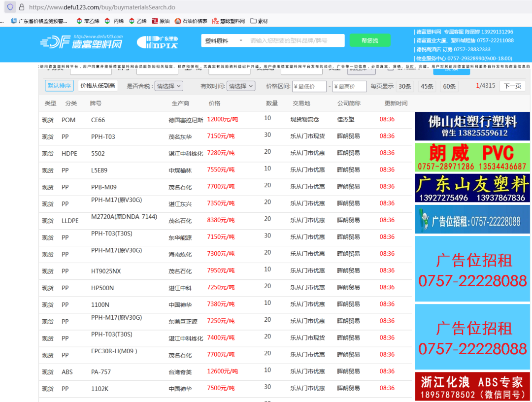Open the 素材 bookmarks folder
The image size is (532, 402).
[259, 21]
